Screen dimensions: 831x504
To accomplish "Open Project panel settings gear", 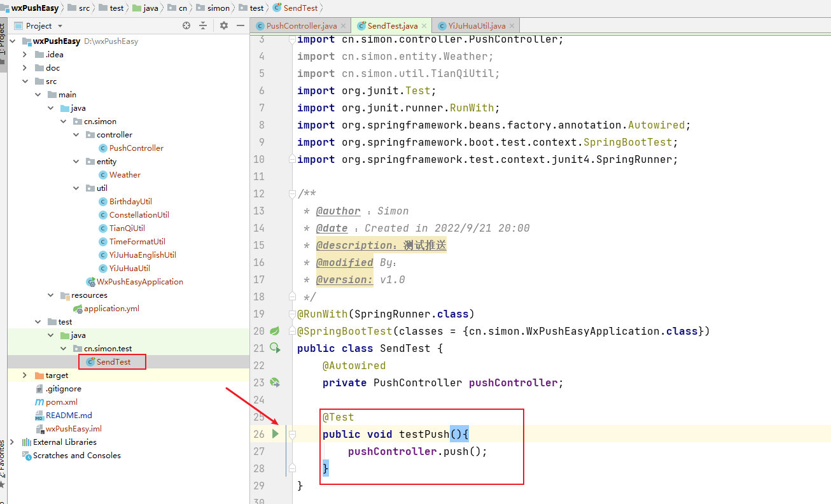I will point(224,25).
